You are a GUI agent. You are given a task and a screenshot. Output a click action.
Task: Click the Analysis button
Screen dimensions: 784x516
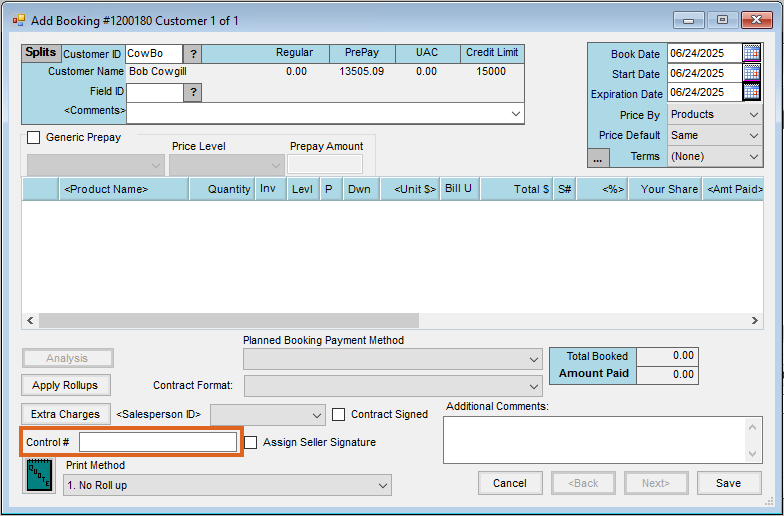pos(68,358)
